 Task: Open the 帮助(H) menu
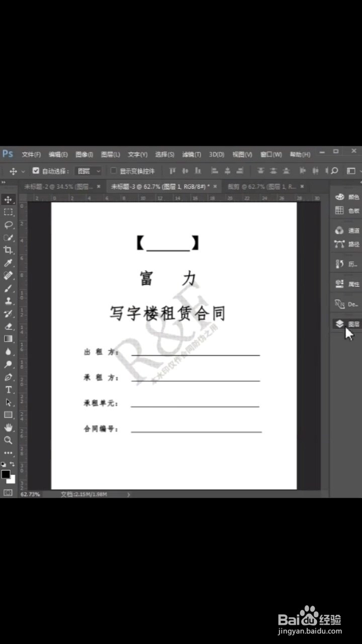coord(300,154)
